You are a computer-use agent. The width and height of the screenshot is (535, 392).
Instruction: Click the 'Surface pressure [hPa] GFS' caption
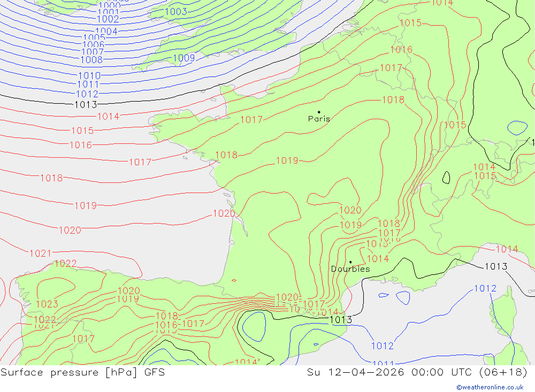tap(82, 372)
